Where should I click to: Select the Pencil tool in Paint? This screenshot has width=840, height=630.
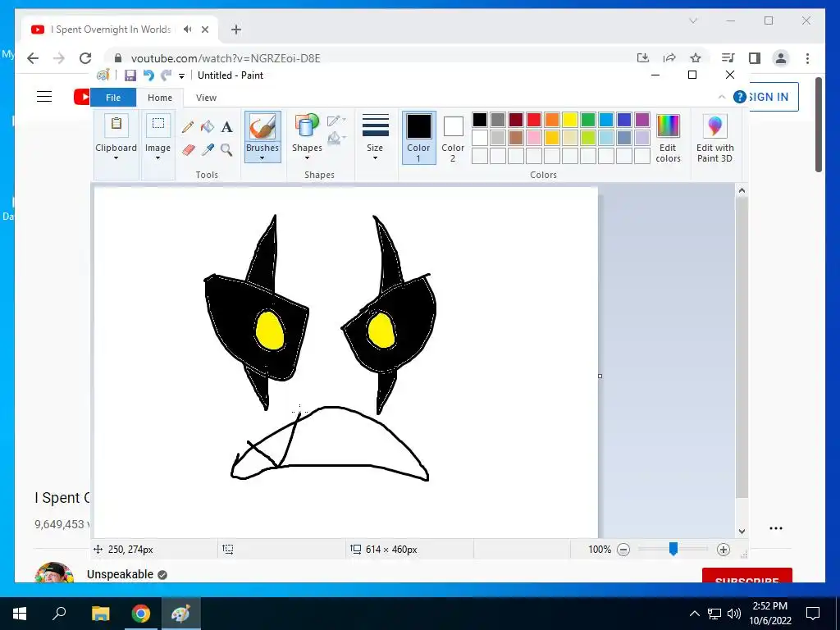coord(188,127)
